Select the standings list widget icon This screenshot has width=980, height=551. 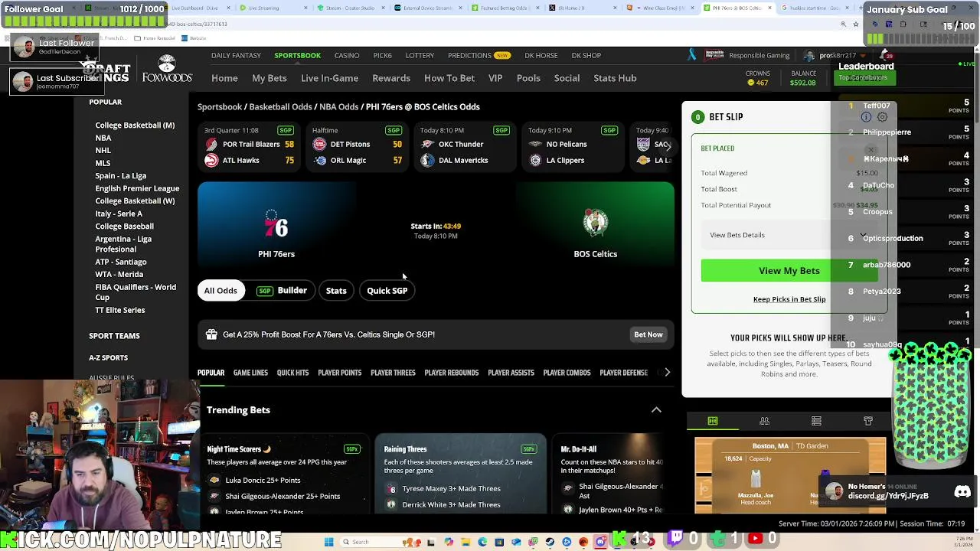click(816, 421)
